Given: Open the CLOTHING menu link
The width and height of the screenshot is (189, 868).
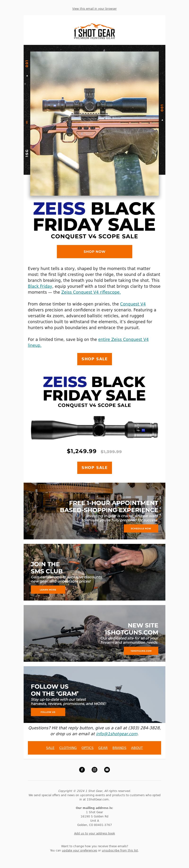Looking at the screenshot, I should pyautogui.click(x=68, y=748).
